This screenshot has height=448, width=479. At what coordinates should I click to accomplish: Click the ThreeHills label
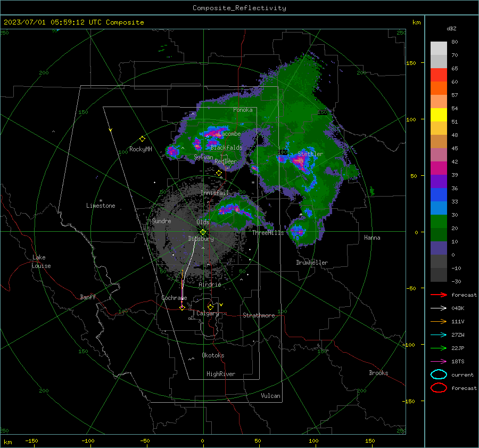tap(268, 233)
